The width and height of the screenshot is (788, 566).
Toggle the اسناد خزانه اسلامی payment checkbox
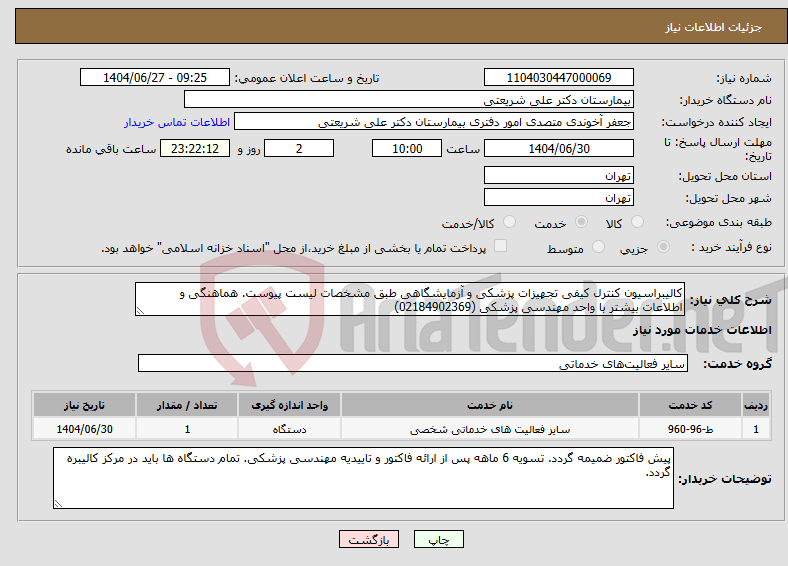(x=500, y=246)
